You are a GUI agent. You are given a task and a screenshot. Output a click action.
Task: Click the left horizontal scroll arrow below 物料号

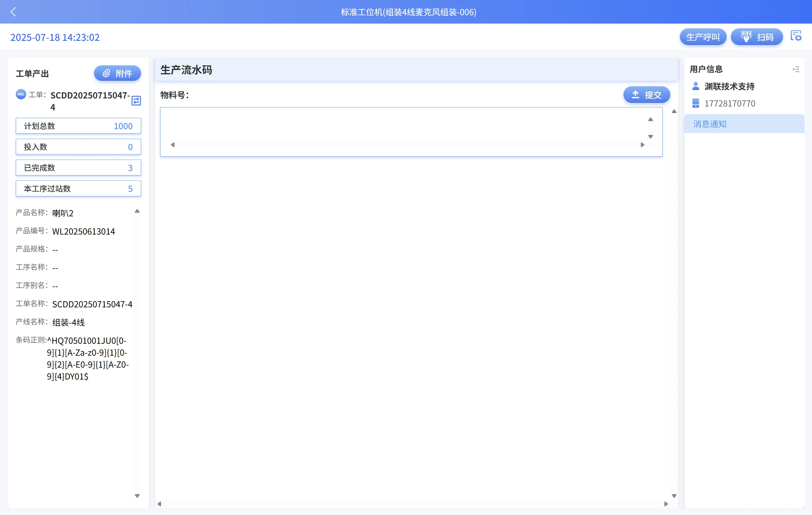tap(173, 144)
